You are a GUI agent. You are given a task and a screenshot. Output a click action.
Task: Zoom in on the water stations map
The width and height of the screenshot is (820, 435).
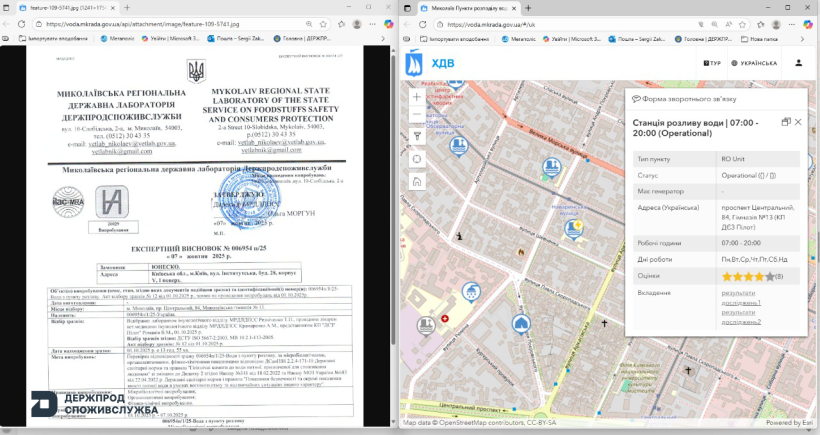[417, 96]
